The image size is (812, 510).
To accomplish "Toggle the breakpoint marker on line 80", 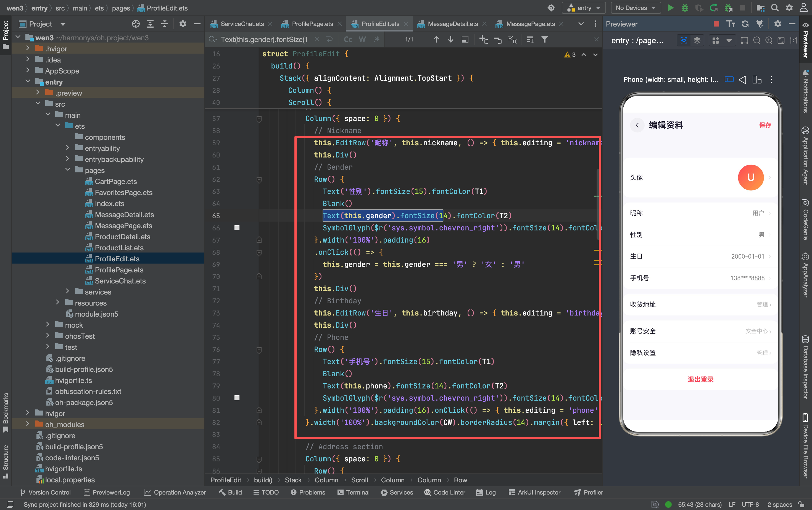I will tap(237, 398).
